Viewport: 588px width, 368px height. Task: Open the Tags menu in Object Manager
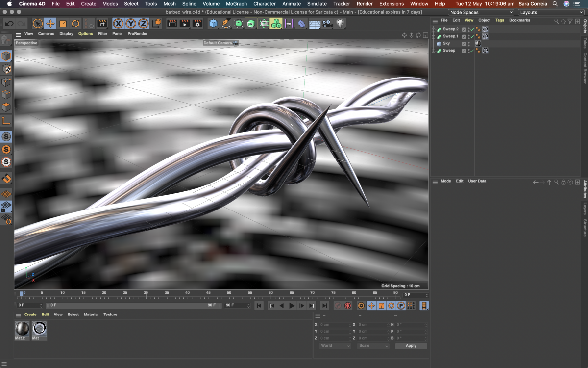(x=499, y=21)
